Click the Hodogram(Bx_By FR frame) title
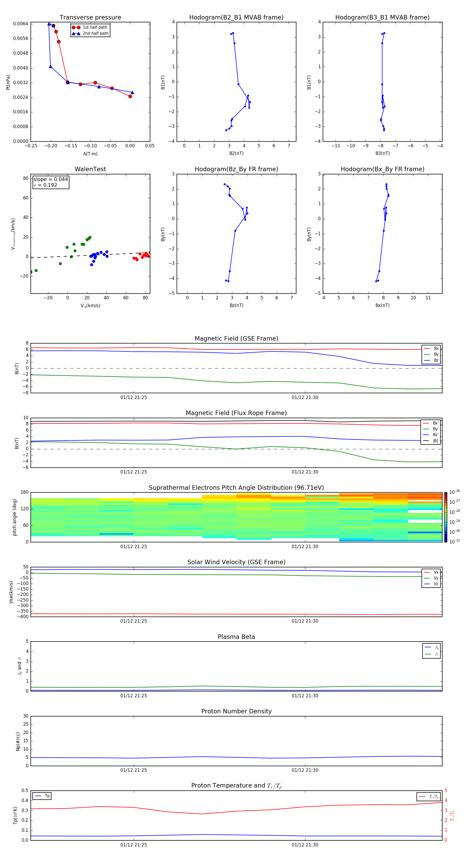473x868 pixels. coord(382,169)
